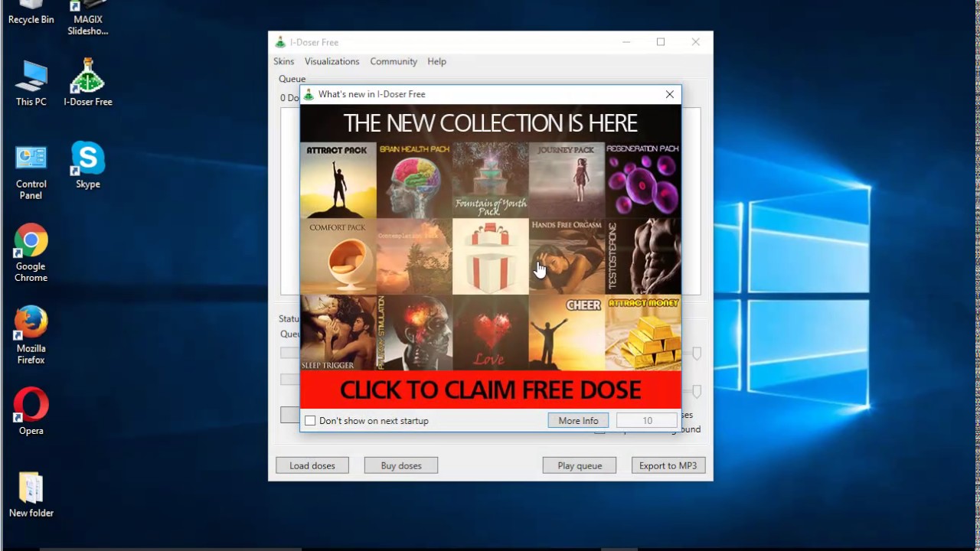Launch Skype from the desktop
This screenshot has width=980, height=551.
click(x=87, y=165)
